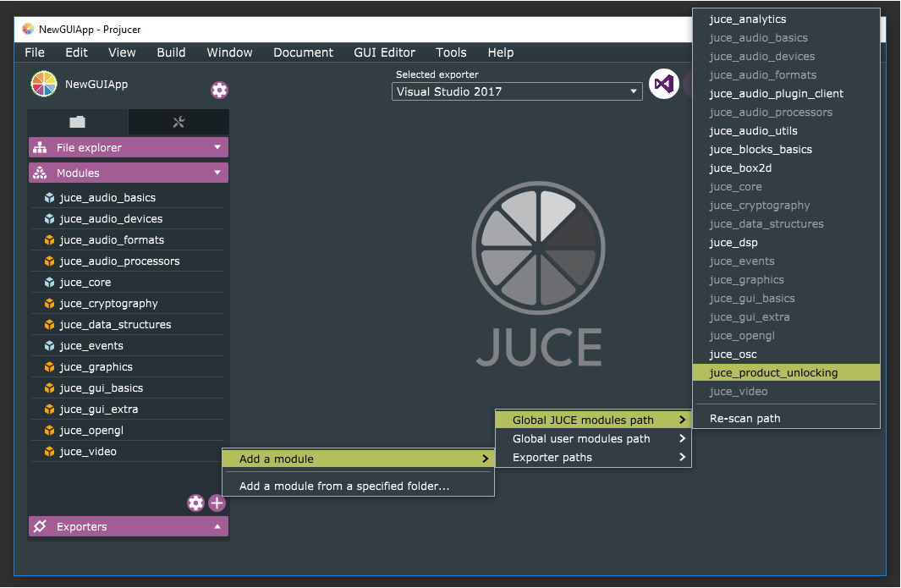Open the Edit menu
Screen dimensions: 901x588
point(76,52)
